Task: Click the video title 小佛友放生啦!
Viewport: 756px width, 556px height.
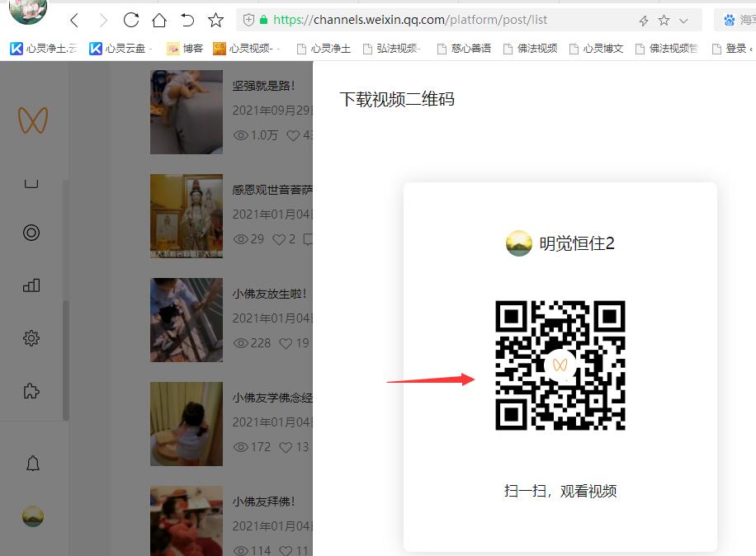Action: [269, 294]
